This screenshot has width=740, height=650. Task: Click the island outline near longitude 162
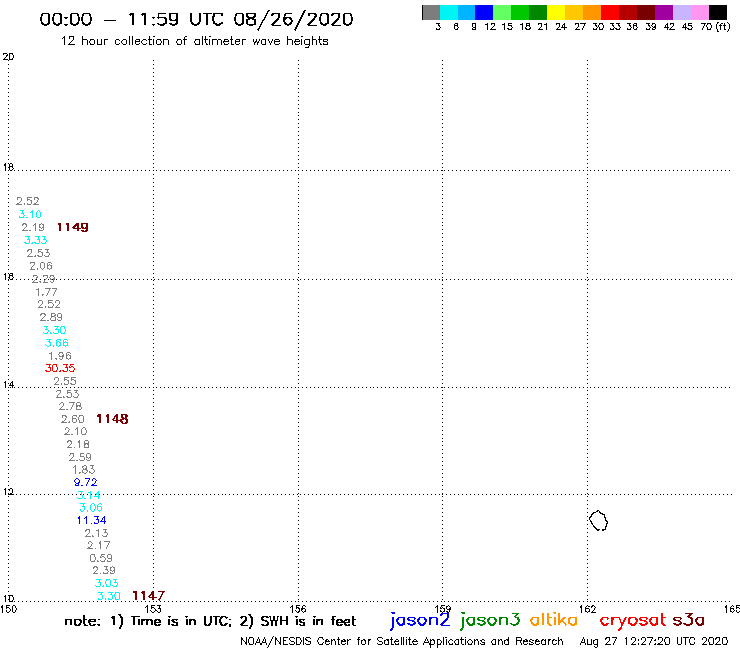pyautogui.click(x=598, y=520)
